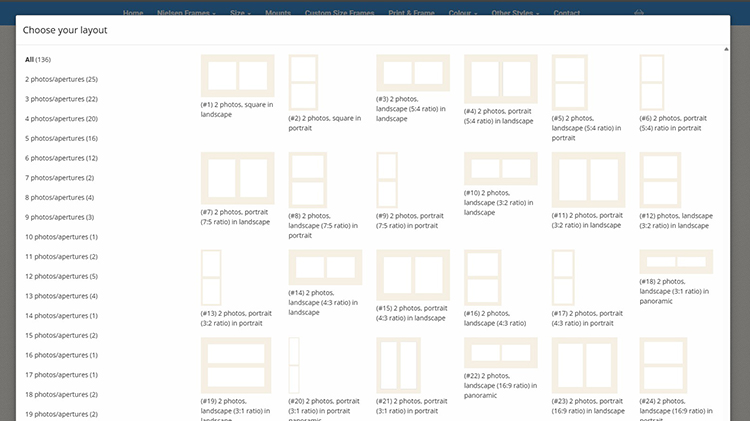Filter by 12 photos/apertures (5)
This screenshot has height=421, width=750.
click(61, 276)
